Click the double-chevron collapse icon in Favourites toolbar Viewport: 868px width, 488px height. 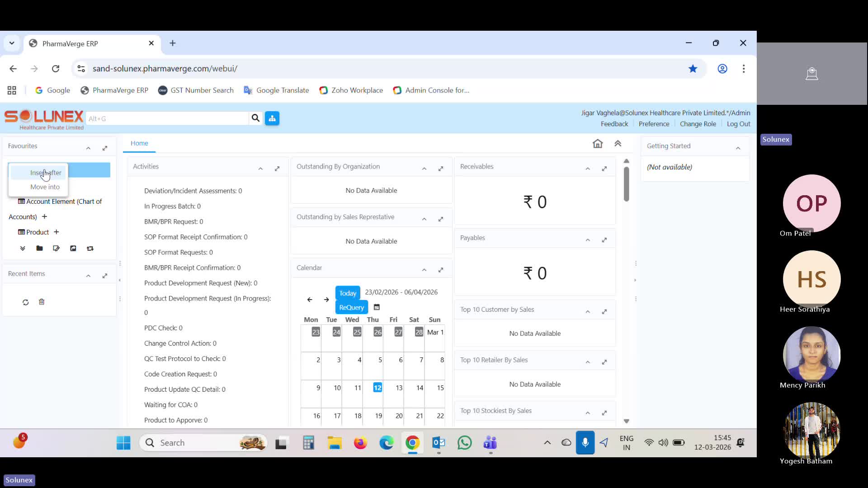pyautogui.click(x=22, y=248)
